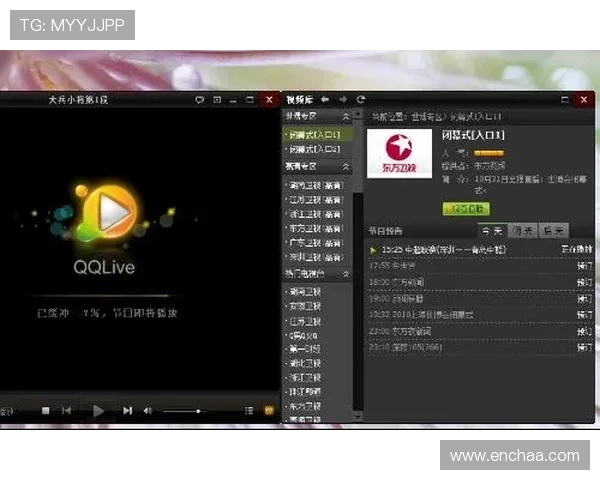Viewport: 600px width, 480px height.
Task: Select channel 闭幕式[入口2]
Action: pos(317,149)
